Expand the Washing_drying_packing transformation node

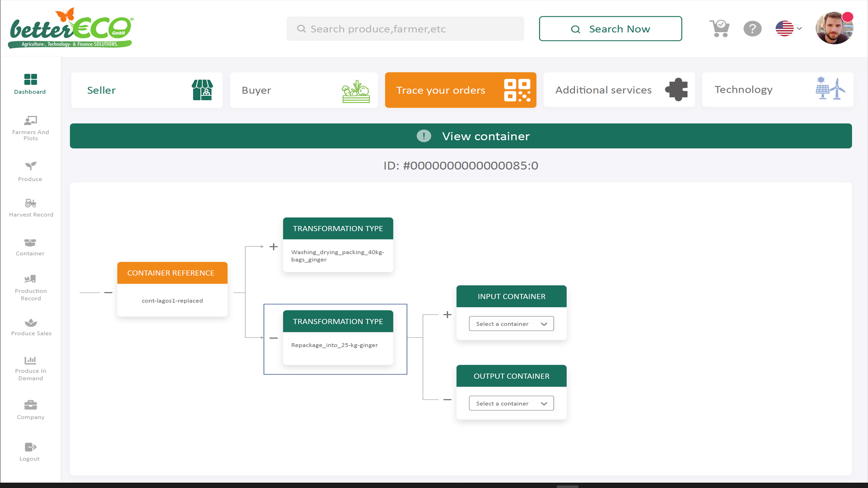click(x=273, y=247)
